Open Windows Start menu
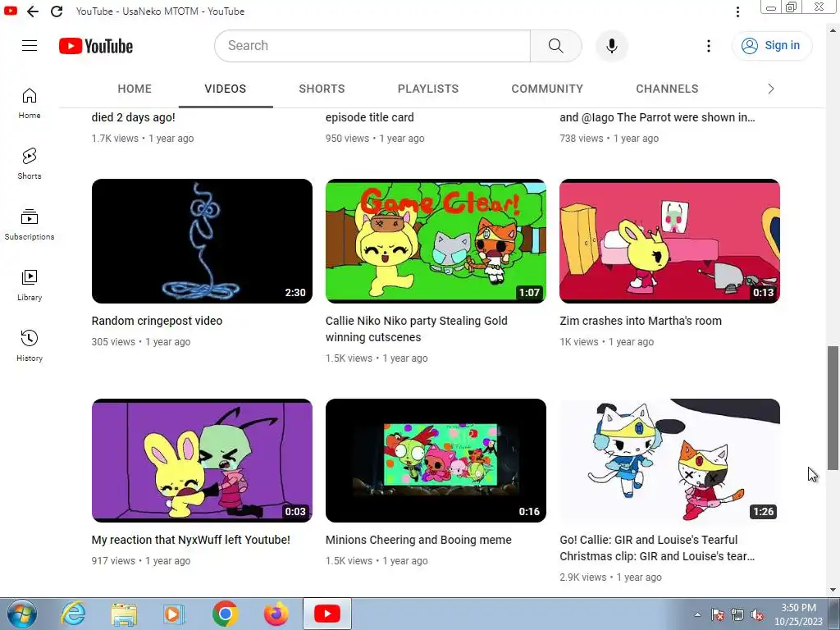Screen dimensions: 840x630 (x=21, y=614)
